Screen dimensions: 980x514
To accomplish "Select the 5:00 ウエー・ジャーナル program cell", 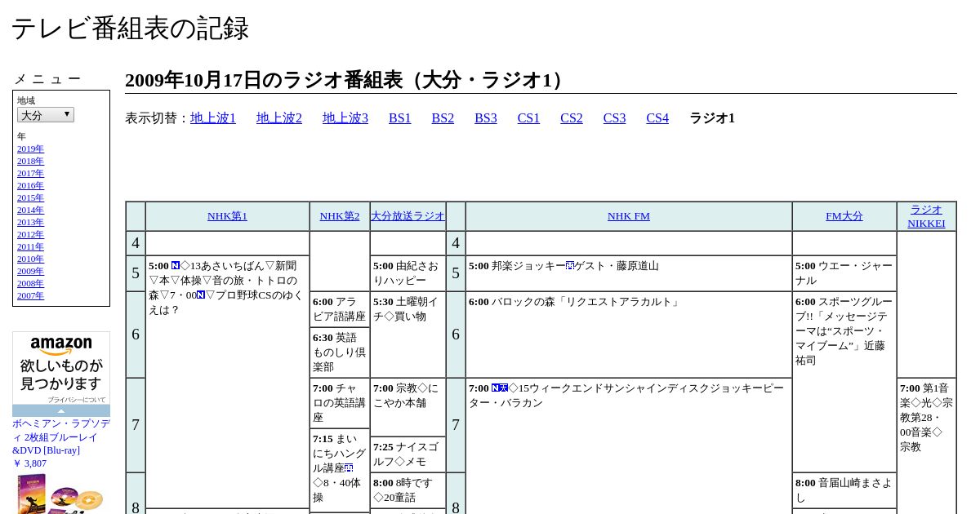I will tap(844, 273).
